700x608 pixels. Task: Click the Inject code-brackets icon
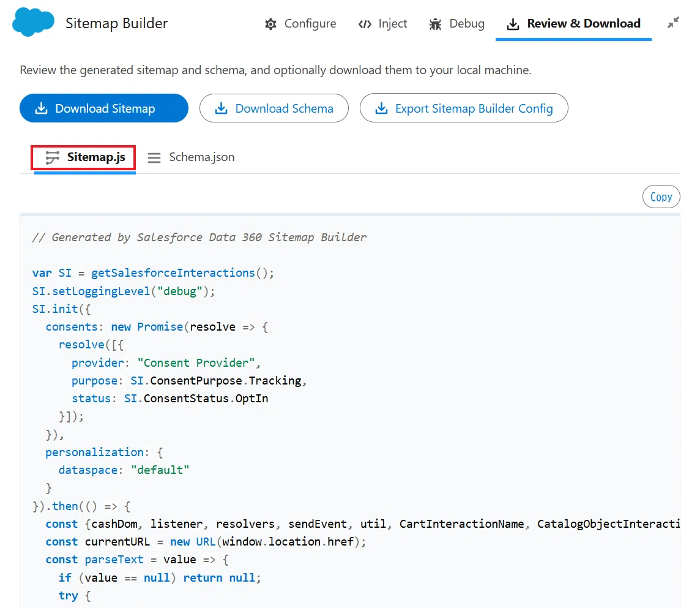point(365,24)
